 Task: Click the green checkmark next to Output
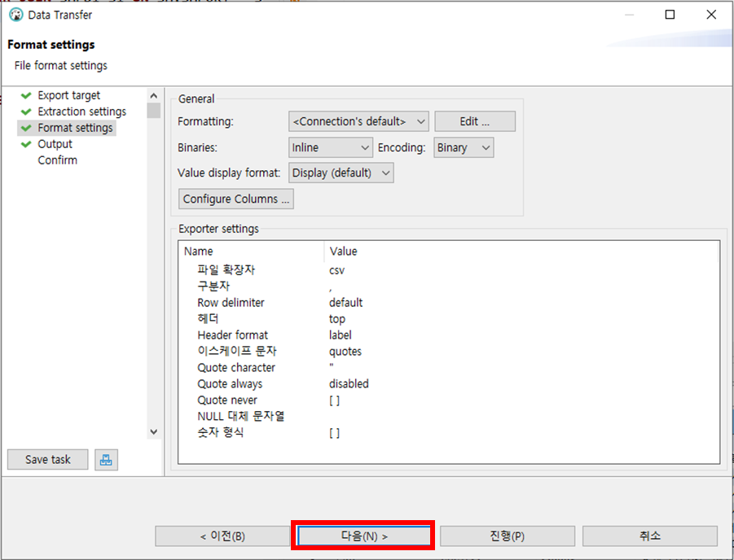coord(26,144)
